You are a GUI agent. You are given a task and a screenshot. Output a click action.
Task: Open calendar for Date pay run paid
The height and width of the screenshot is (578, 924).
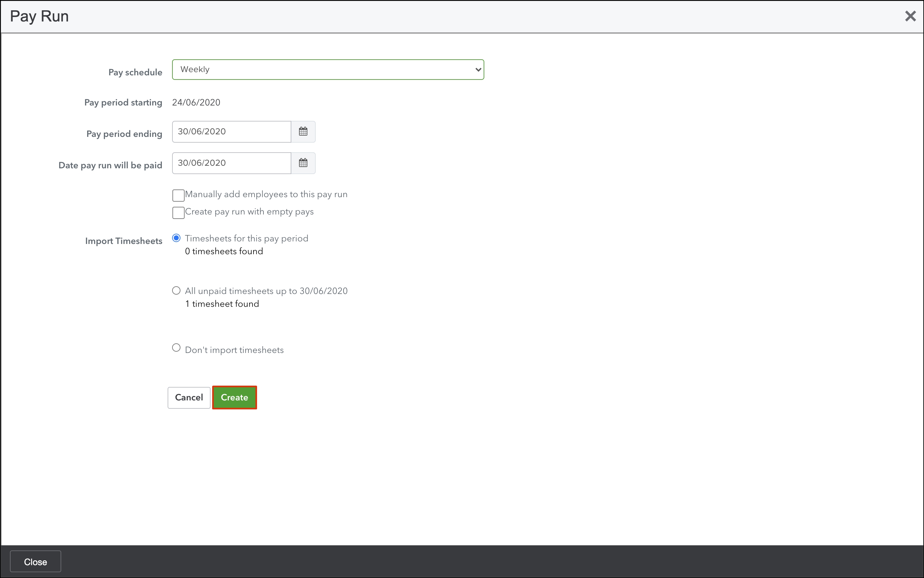(303, 163)
